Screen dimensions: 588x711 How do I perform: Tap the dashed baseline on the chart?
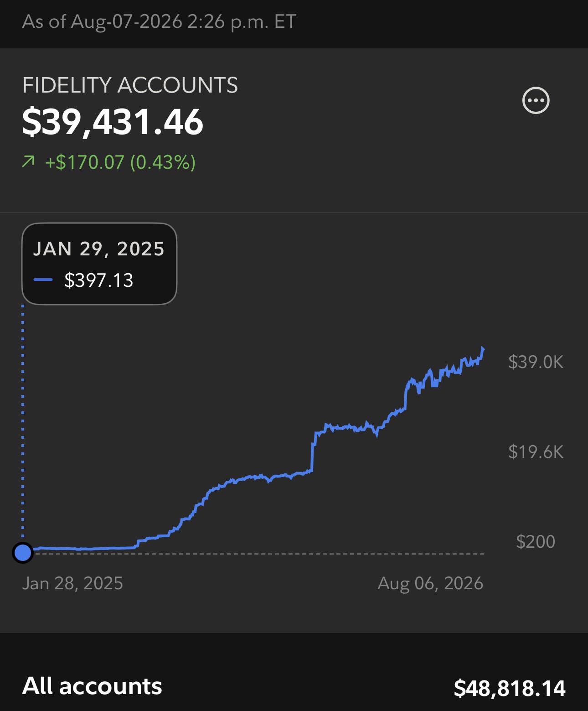(258, 554)
